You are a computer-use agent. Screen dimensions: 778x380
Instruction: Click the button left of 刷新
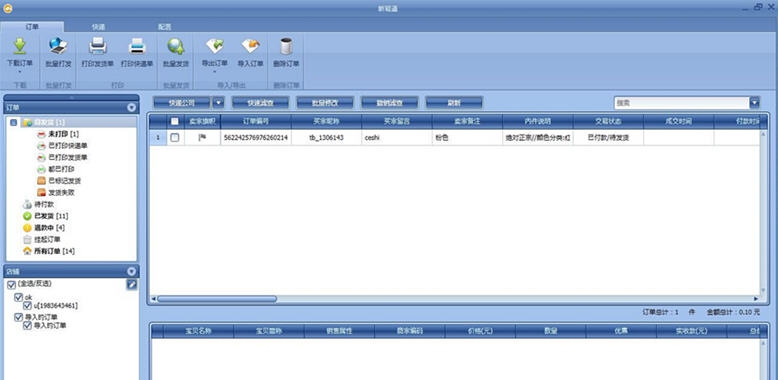389,103
